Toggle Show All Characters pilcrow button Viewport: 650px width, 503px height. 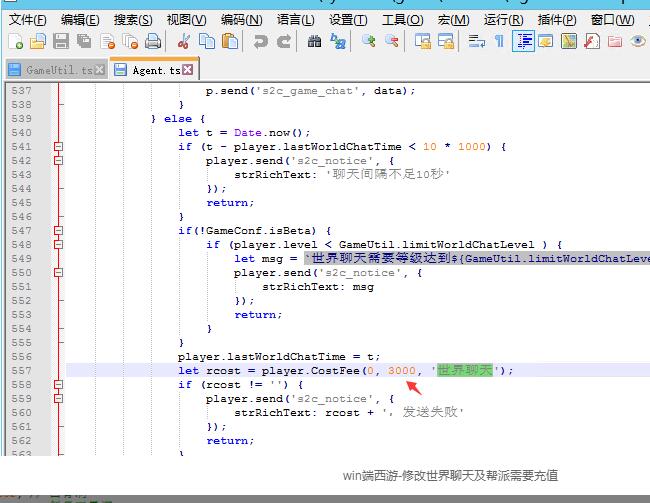pyautogui.click(x=499, y=41)
